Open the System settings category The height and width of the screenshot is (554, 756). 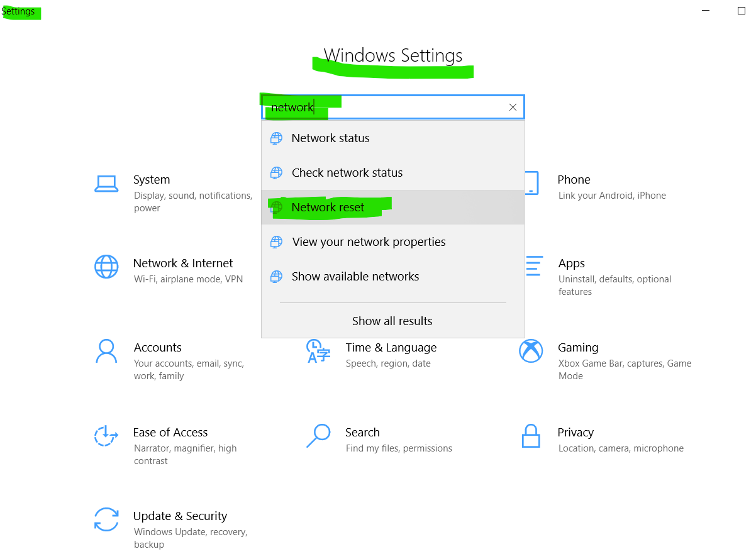152,180
